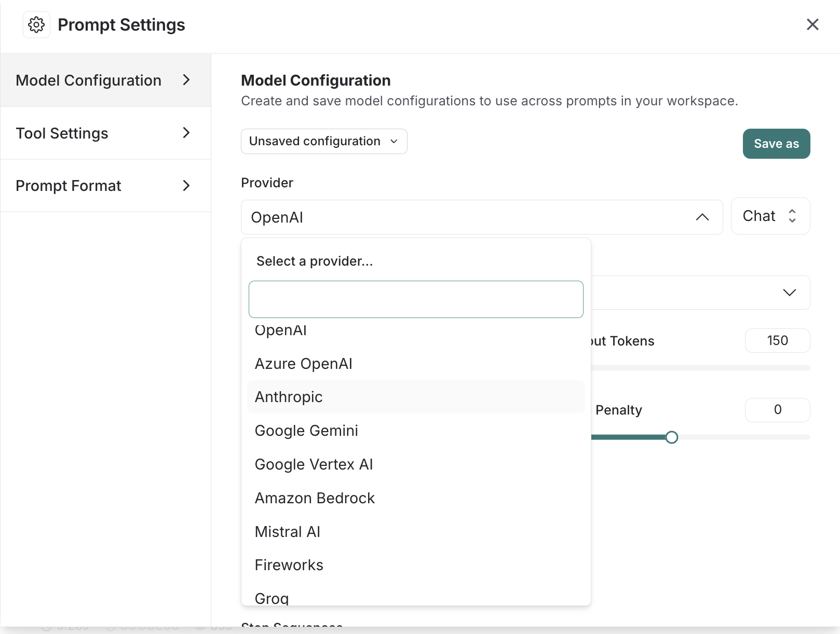Select Fireworks as provider
The height and width of the screenshot is (634, 840).
click(x=289, y=565)
